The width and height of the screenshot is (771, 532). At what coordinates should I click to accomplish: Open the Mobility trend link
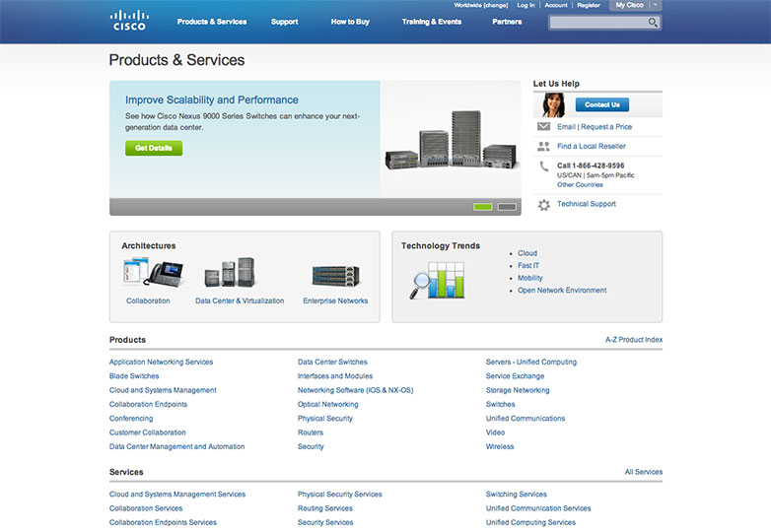pos(530,278)
